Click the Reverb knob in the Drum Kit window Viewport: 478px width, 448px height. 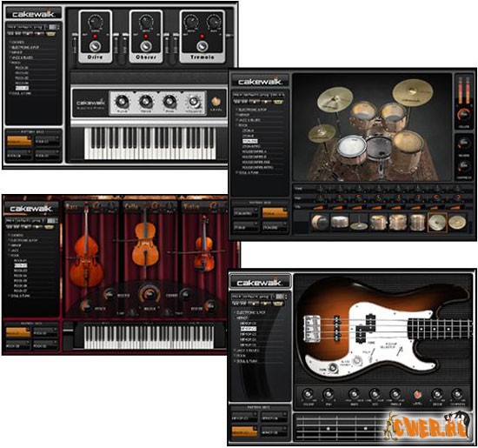(x=464, y=143)
